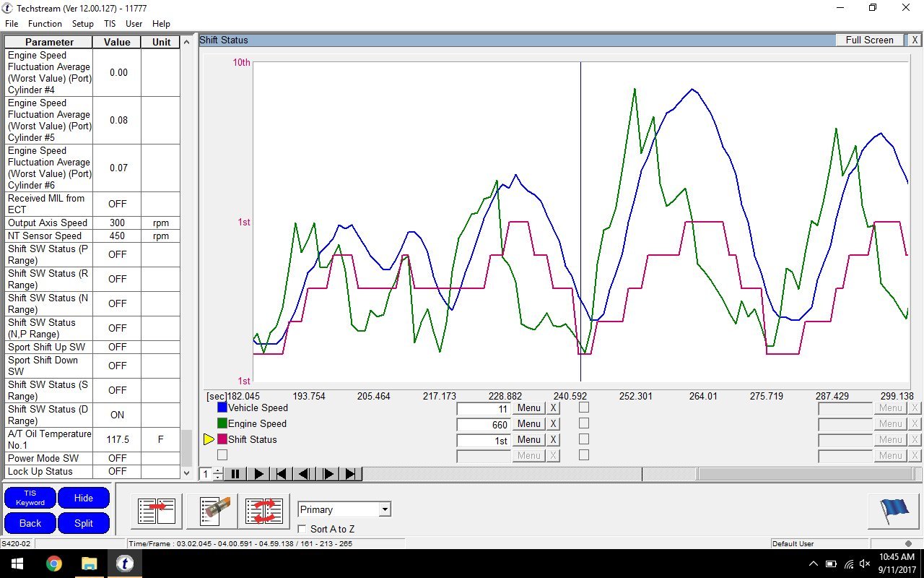Open the Setup menu
924x578 pixels.
click(83, 24)
